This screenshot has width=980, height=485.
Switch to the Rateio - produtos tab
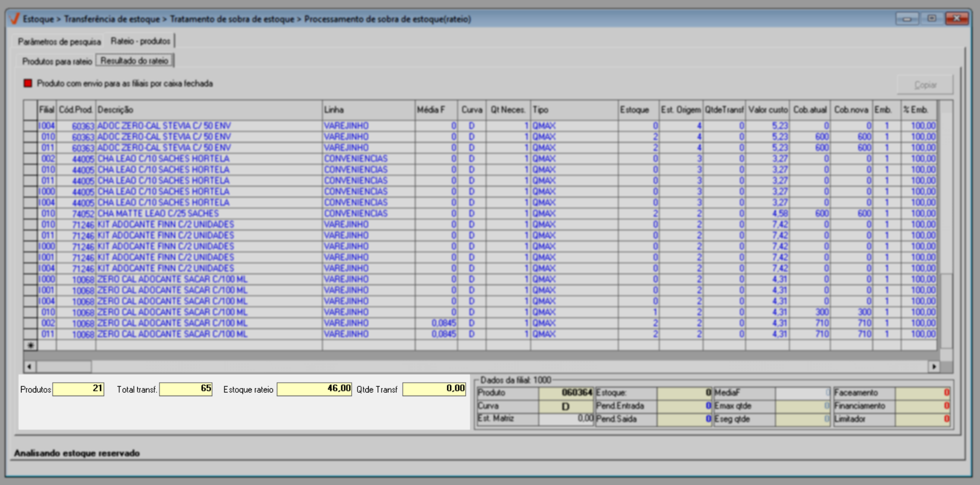point(140,41)
